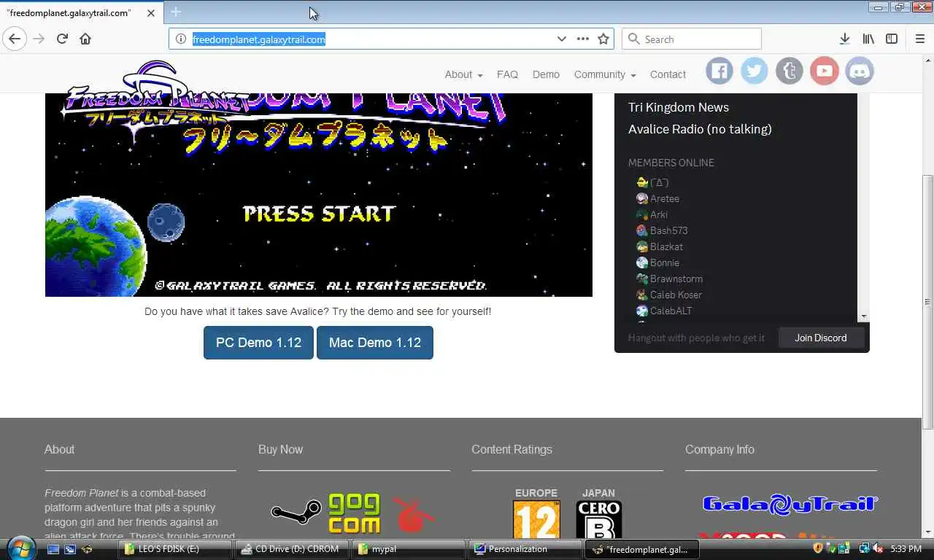
Task: Click the red store logo beside GOG
Action: tap(413, 515)
